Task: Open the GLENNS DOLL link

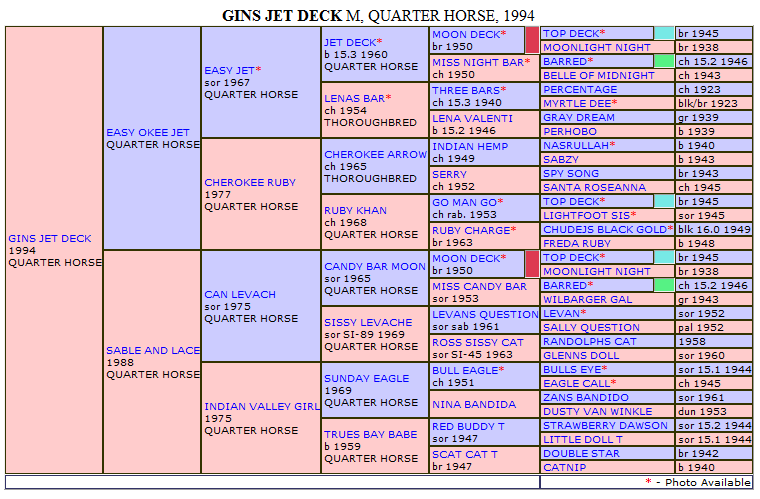Action: pos(581,356)
